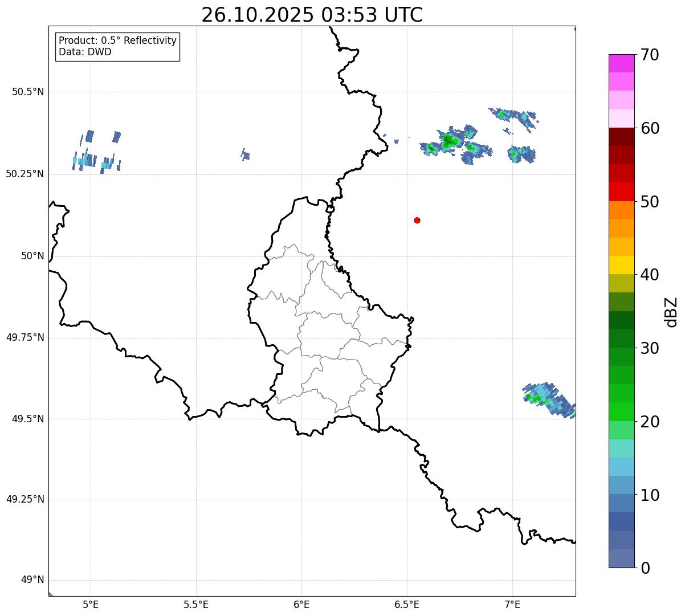Image resolution: width=685 pixels, height=616 pixels.
Task: Click latitude label 49.25°N
Action: click(x=25, y=500)
